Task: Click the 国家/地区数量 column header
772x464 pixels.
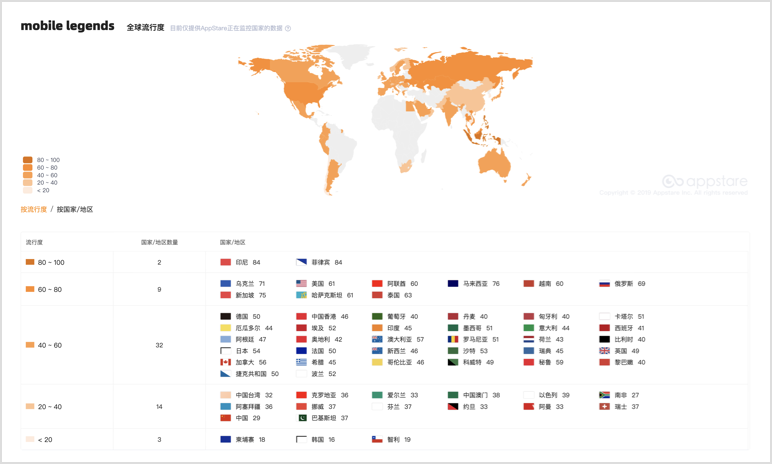Action: point(159,242)
